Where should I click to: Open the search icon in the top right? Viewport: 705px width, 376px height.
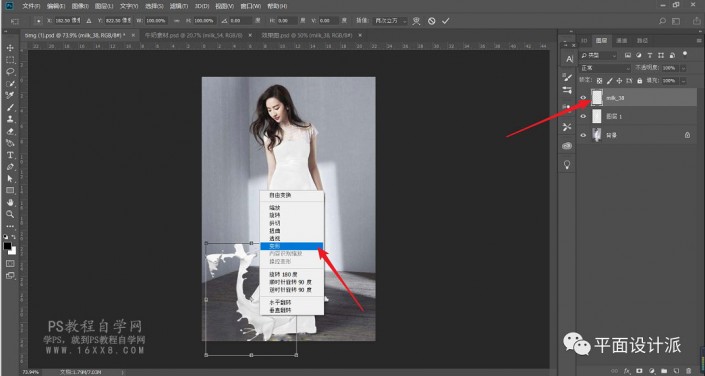(662, 21)
